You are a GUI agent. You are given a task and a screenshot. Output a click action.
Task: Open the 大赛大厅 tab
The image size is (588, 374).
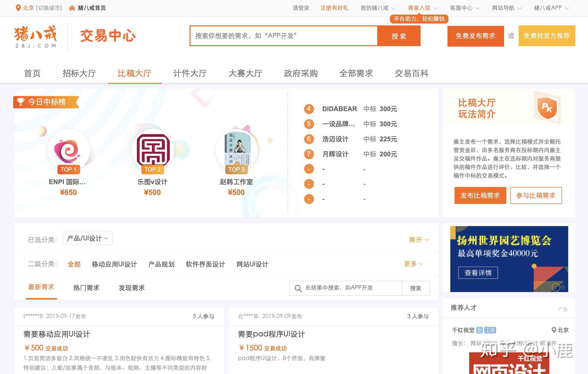coord(245,73)
